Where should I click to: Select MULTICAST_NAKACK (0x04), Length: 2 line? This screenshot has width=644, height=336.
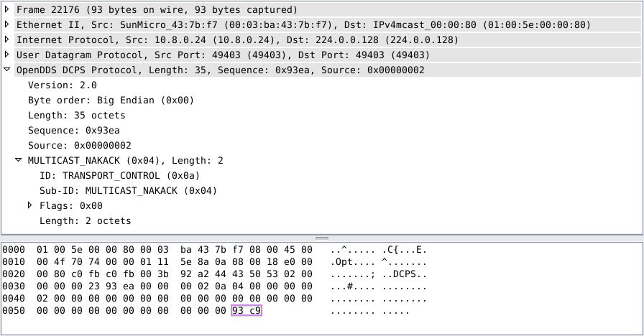coord(126,161)
